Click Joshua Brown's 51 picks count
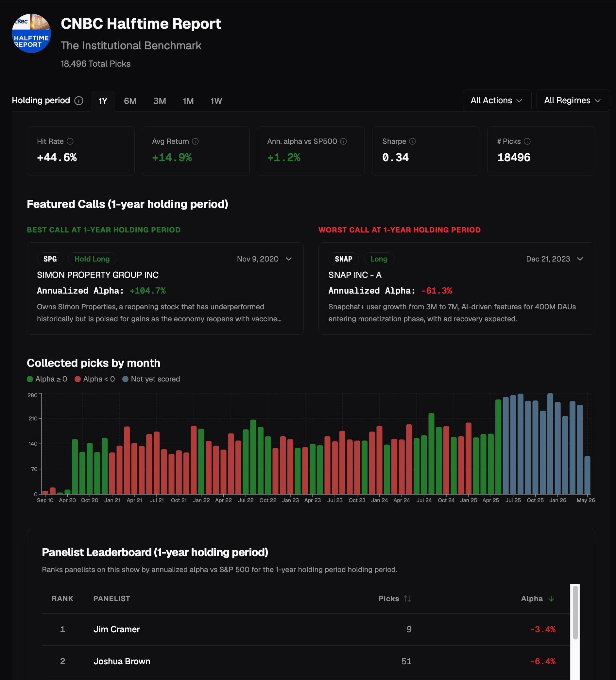 click(x=406, y=661)
